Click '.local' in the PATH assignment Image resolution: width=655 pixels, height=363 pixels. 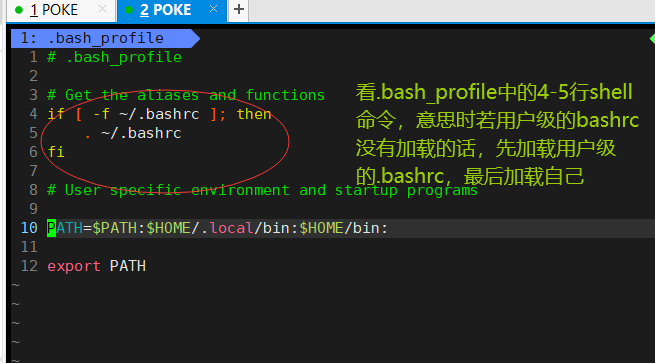click(x=227, y=228)
